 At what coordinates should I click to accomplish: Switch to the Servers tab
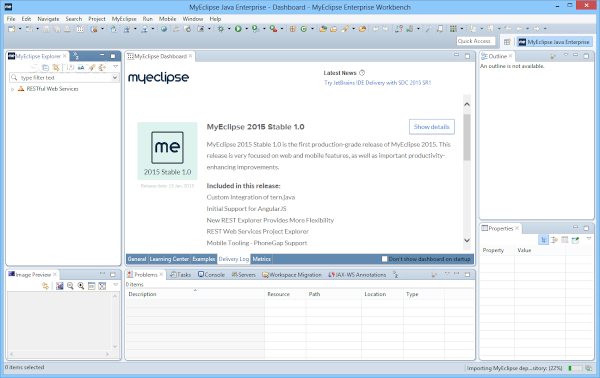pyautogui.click(x=243, y=275)
